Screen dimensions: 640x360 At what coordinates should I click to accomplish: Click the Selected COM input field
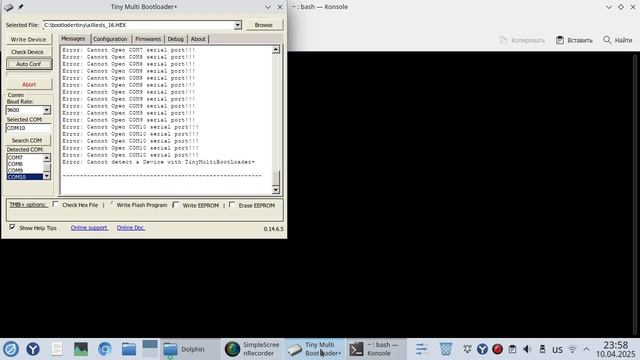pos(28,128)
